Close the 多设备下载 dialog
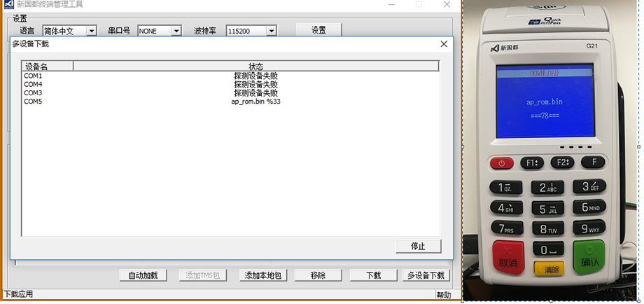Image resolution: width=644 pixels, height=304 pixels. [x=443, y=44]
